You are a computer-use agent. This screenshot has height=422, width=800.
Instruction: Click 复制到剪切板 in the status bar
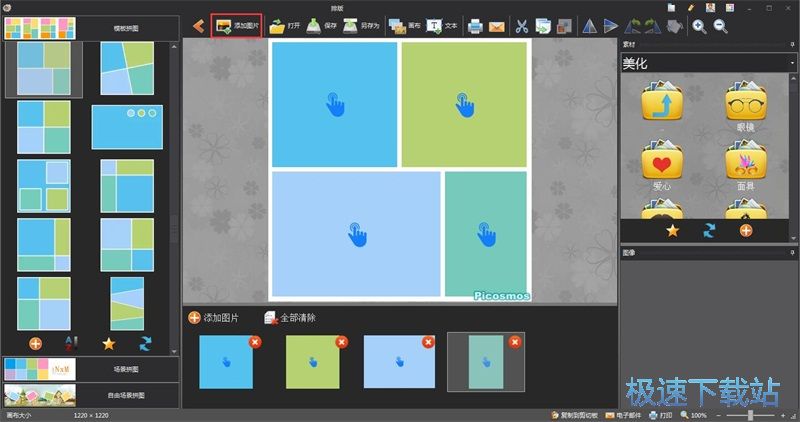pos(574,415)
